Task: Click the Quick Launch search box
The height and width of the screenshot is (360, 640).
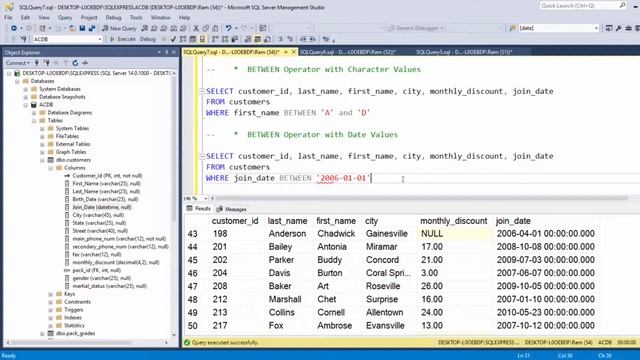Action: point(583,6)
